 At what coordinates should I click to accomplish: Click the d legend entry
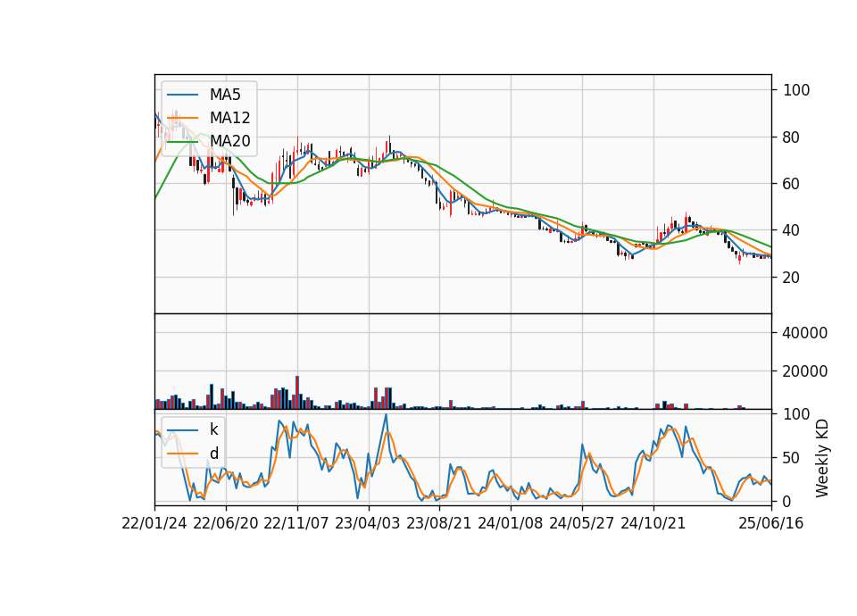coord(213,454)
